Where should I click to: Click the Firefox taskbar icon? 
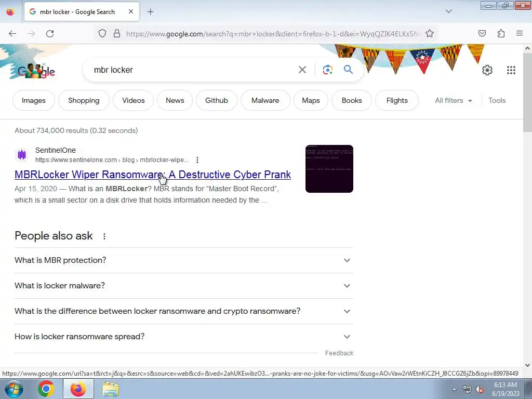point(78,389)
